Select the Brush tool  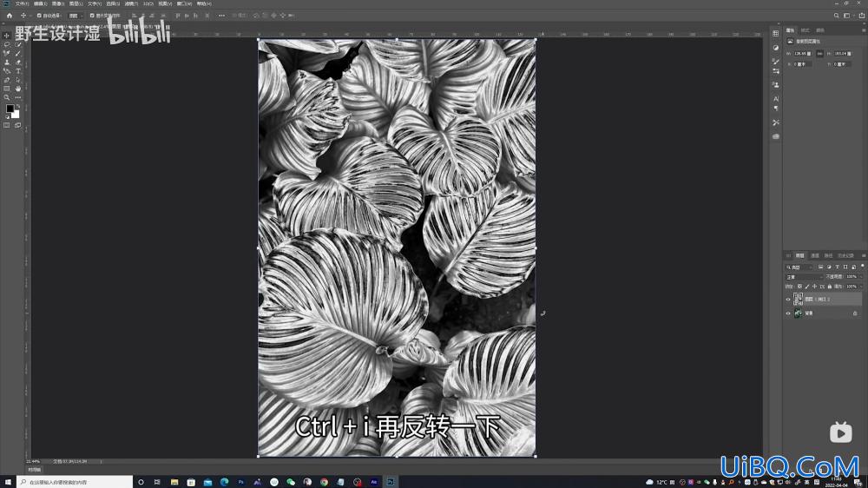(17, 53)
